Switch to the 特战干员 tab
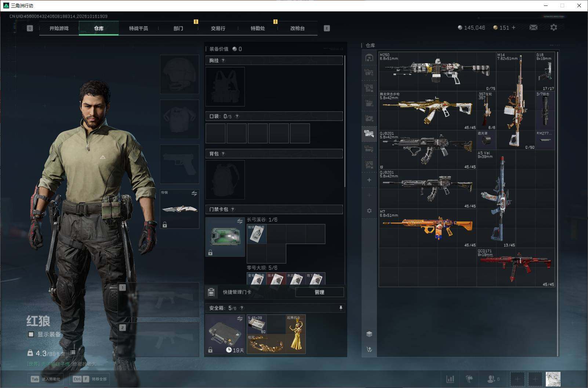The image size is (588, 388). pyautogui.click(x=138, y=28)
